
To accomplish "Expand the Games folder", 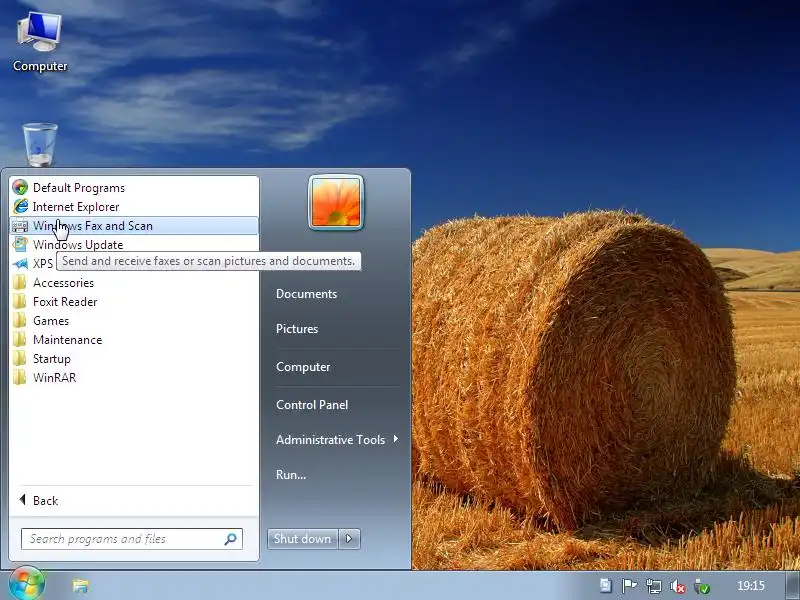I will click(x=134, y=320).
